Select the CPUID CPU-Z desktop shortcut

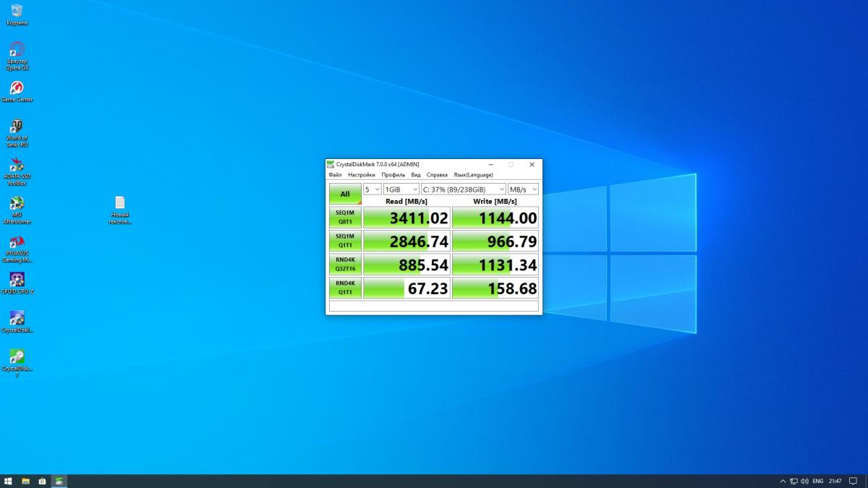click(17, 280)
